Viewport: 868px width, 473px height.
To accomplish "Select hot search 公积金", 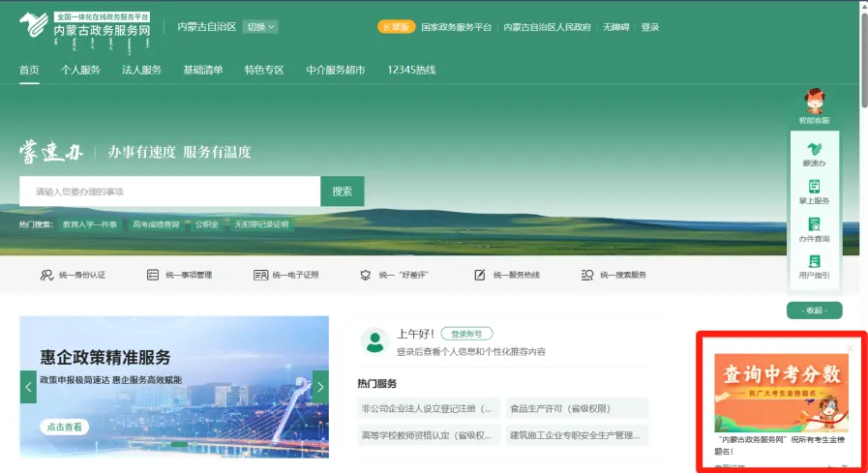I will click(x=206, y=224).
